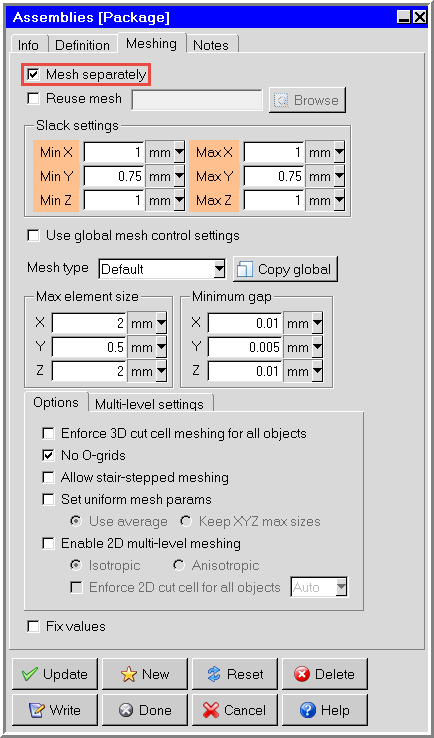Toggle the No O-grids checkbox

click(x=48, y=455)
